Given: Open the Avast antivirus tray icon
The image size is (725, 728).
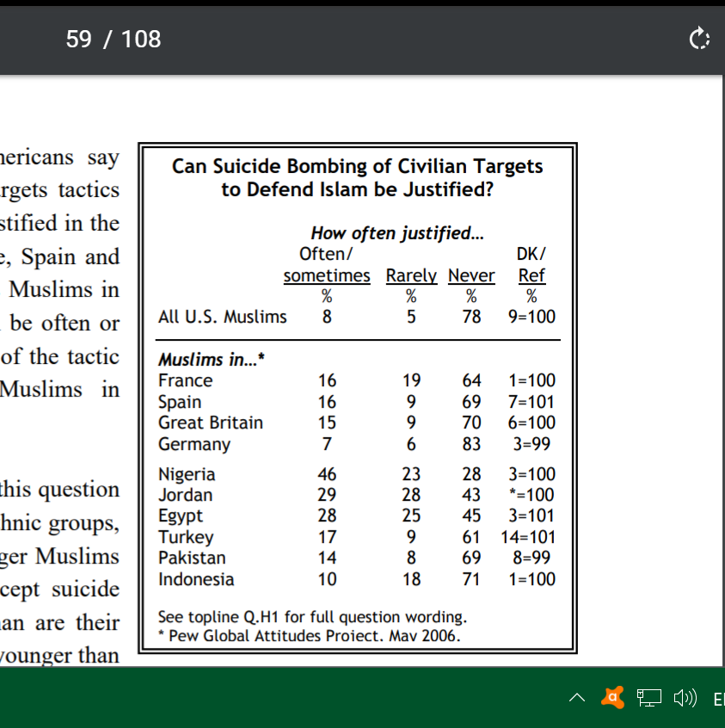Looking at the screenshot, I should tap(612, 697).
